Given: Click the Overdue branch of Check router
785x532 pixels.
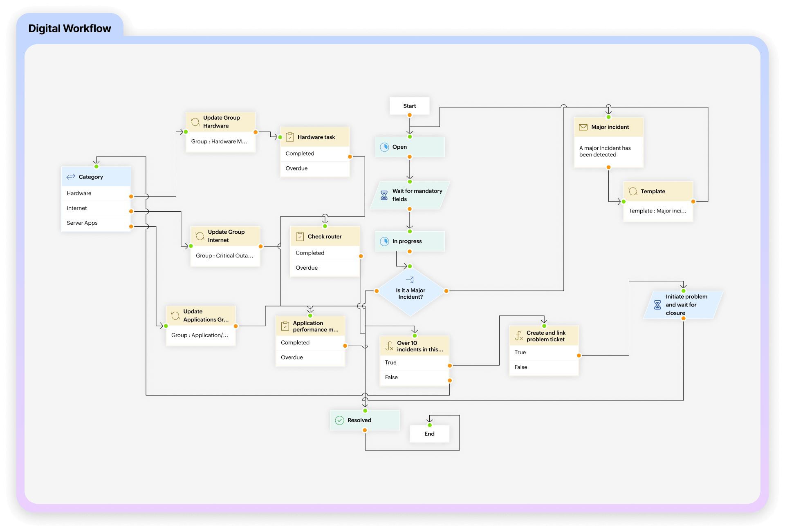Looking at the screenshot, I should pos(307,268).
